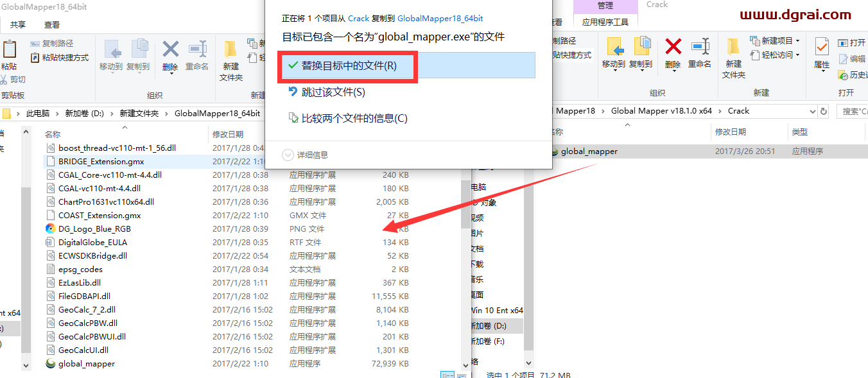The height and width of the screenshot is (378, 868).
Task: Sort left file list by 名称
Action: tap(53, 134)
